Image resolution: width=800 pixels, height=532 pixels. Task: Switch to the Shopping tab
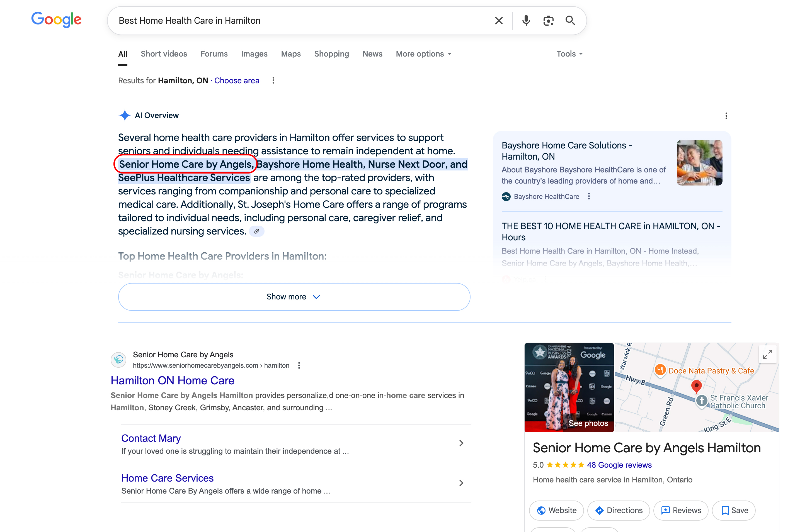(331, 54)
